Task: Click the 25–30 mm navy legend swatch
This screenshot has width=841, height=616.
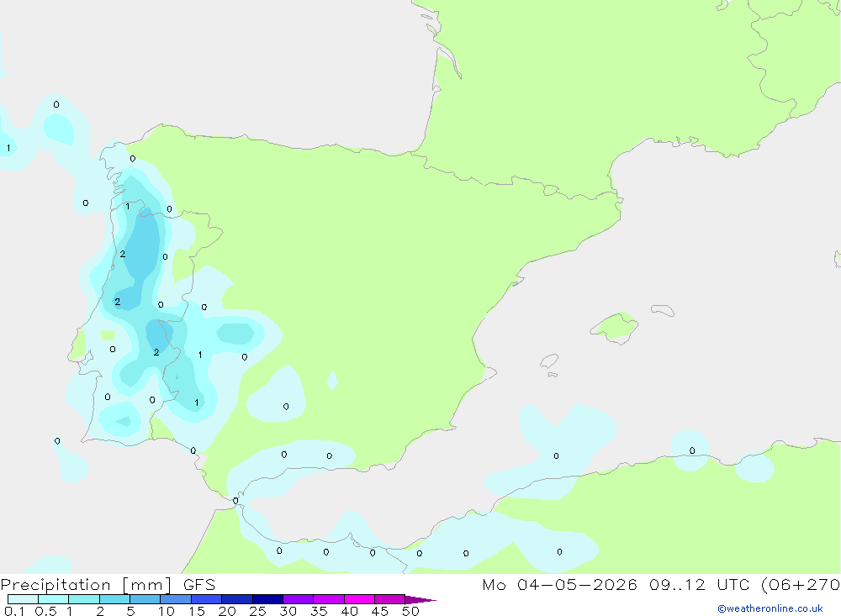Action: point(267,599)
